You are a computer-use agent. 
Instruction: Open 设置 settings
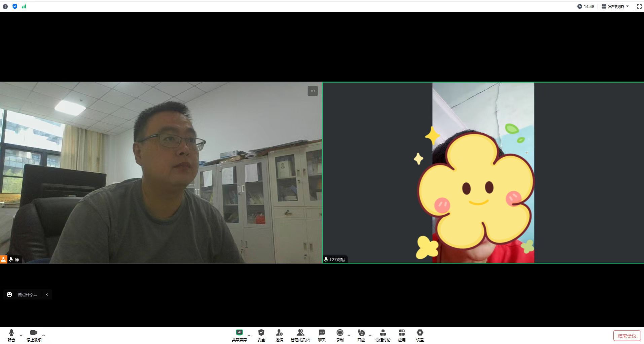coord(420,335)
